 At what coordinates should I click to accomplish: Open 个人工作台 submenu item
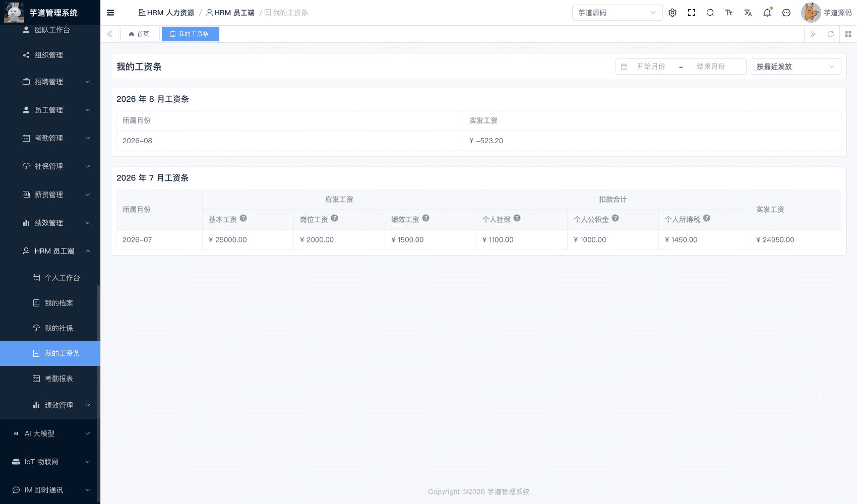pyautogui.click(x=50, y=278)
